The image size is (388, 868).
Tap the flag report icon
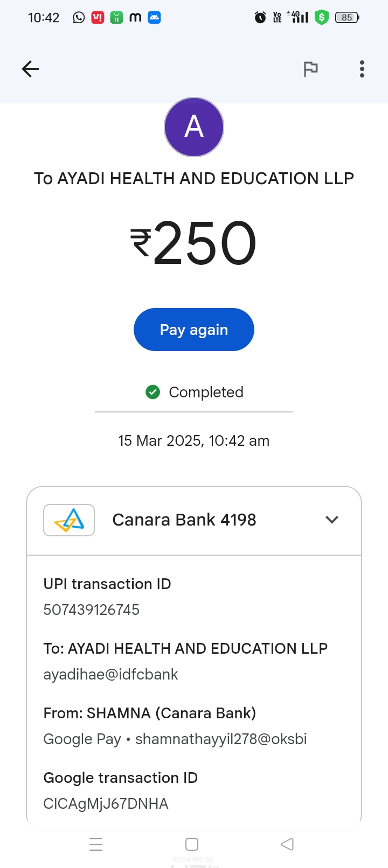pos(310,69)
